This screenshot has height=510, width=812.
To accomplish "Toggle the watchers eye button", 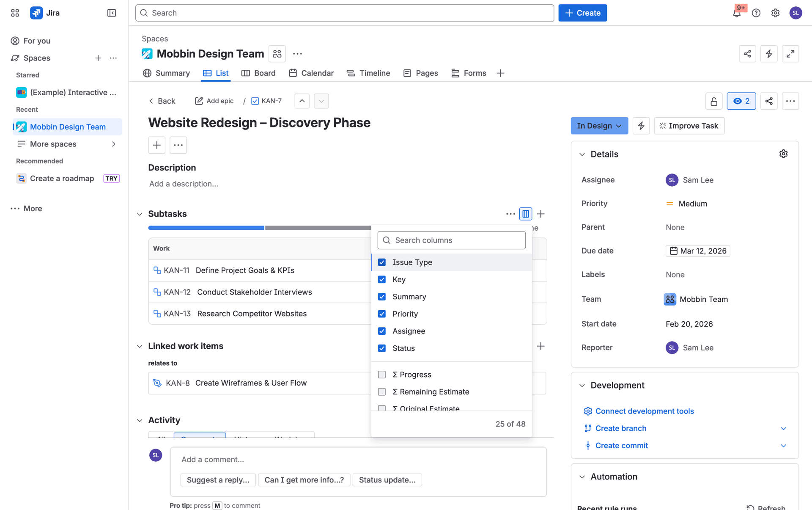I will pos(741,101).
